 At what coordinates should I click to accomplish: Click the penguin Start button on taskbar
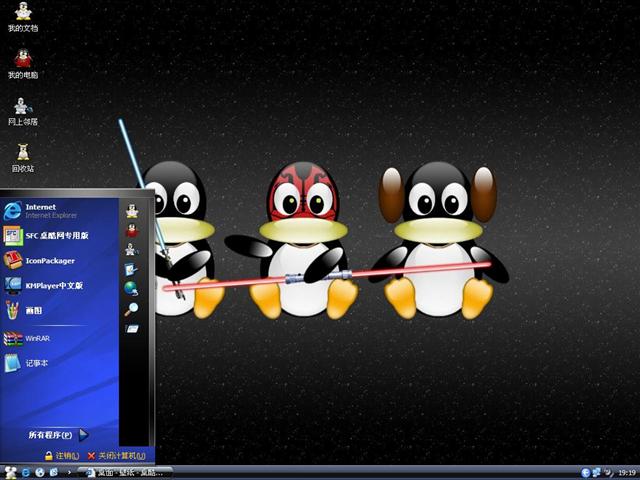[x=10, y=473]
